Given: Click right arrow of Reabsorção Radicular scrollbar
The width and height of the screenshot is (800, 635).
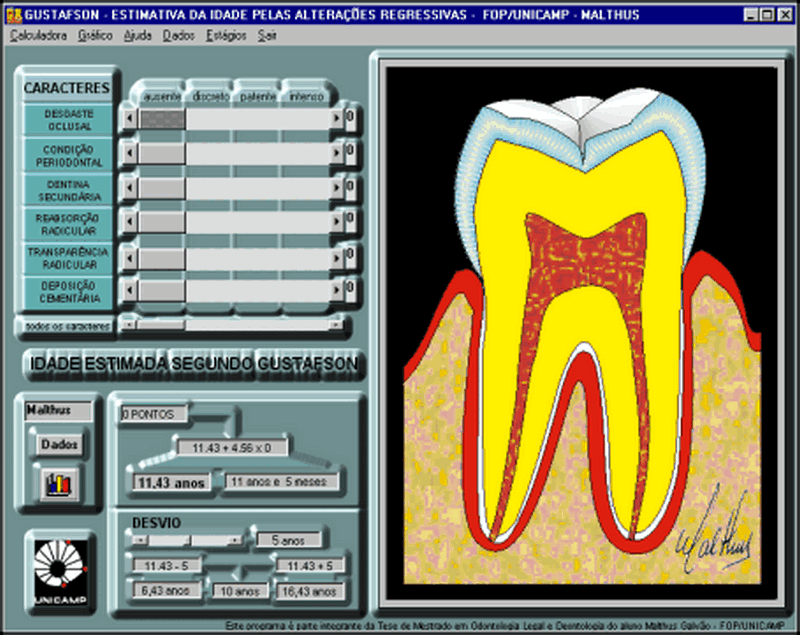Looking at the screenshot, I should (x=336, y=222).
